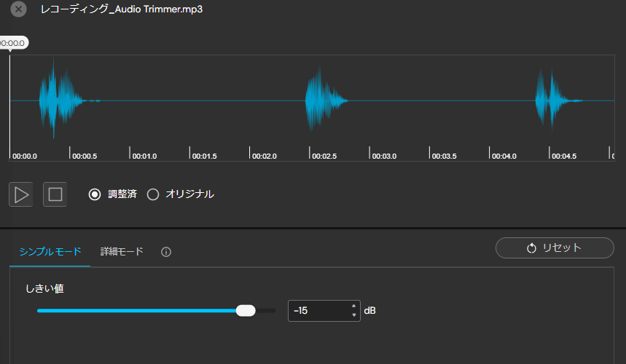Click the dB unit label
The height and width of the screenshot is (364, 626).
point(369,311)
